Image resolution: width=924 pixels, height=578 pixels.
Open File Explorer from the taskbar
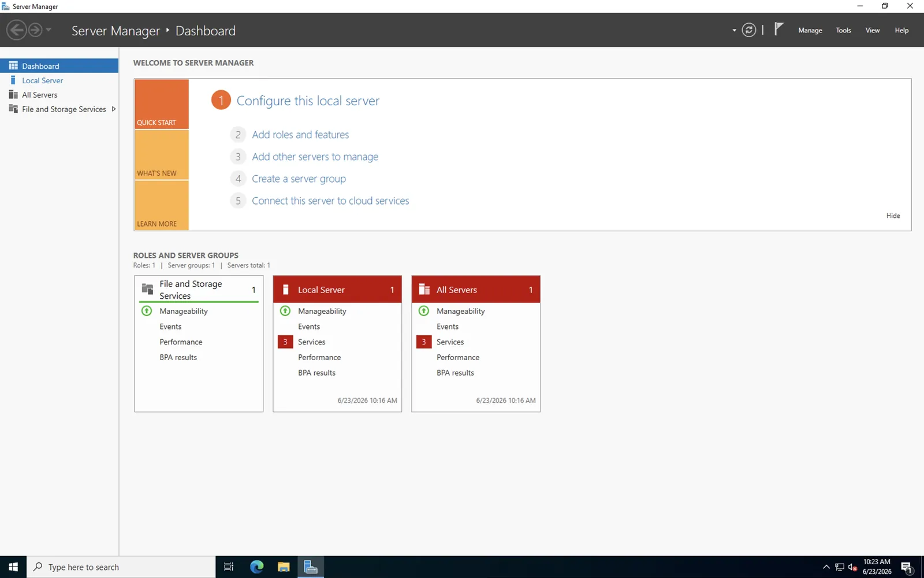pos(284,567)
